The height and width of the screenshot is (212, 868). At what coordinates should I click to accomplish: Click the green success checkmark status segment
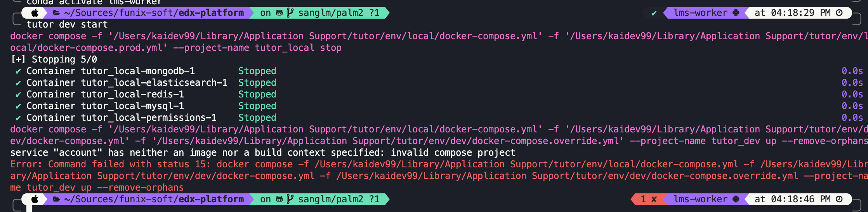[x=654, y=13]
